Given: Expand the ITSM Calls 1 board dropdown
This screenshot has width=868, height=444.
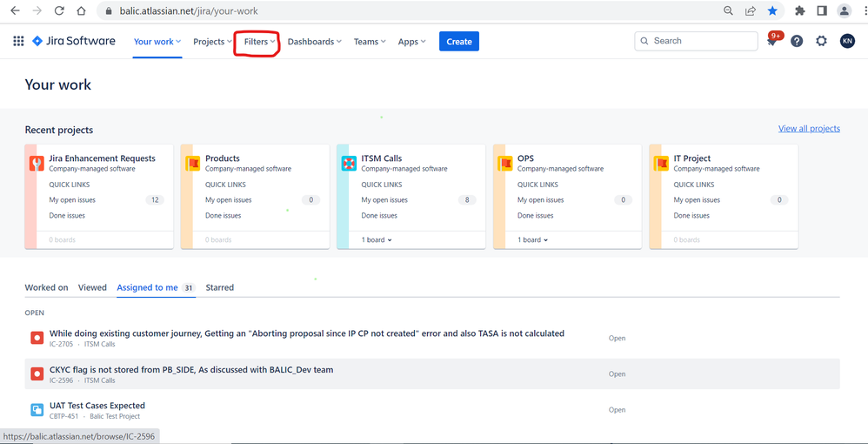Looking at the screenshot, I should [x=377, y=240].
